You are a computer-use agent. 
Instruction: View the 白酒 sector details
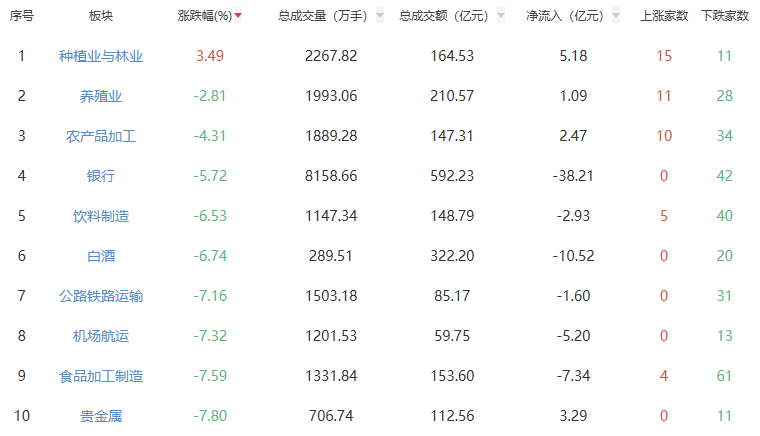101,256
